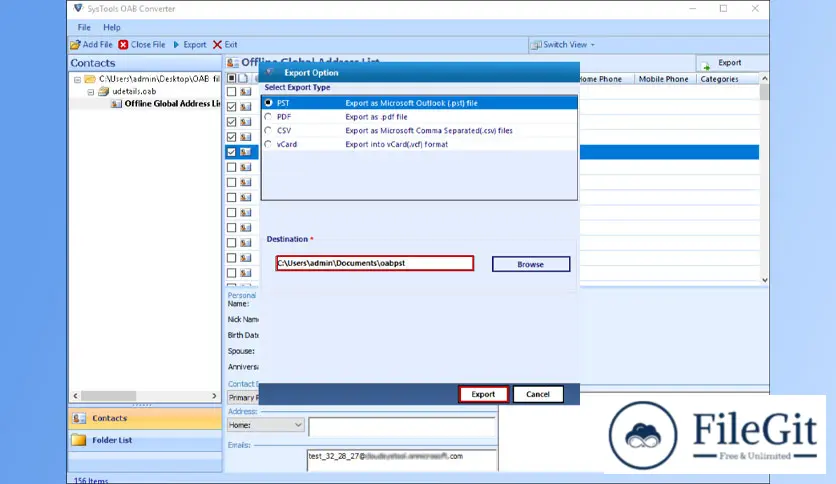The height and width of the screenshot is (484, 836).
Task: Open the Home address type dropdown
Action: pyautogui.click(x=266, y=425)
